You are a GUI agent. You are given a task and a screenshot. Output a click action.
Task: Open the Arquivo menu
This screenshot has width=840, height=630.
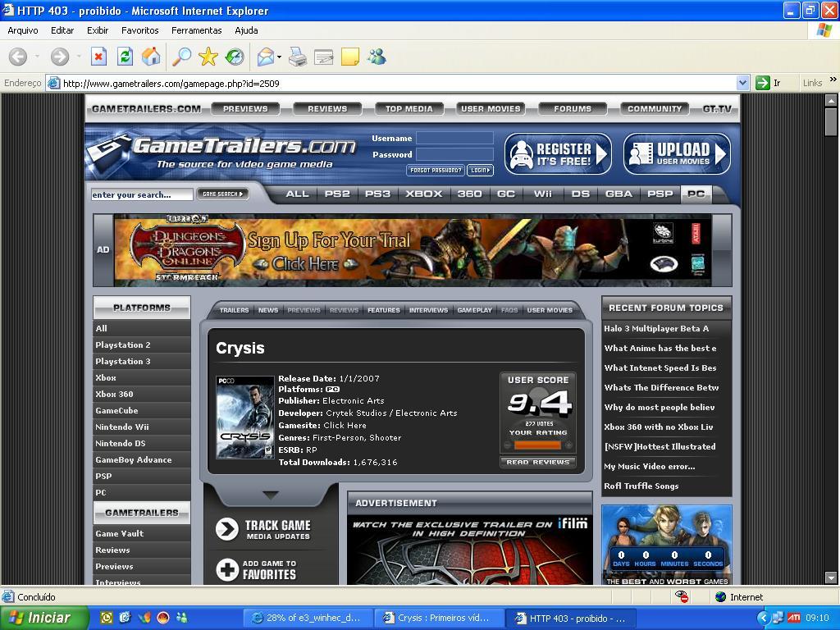coord(22,30)
